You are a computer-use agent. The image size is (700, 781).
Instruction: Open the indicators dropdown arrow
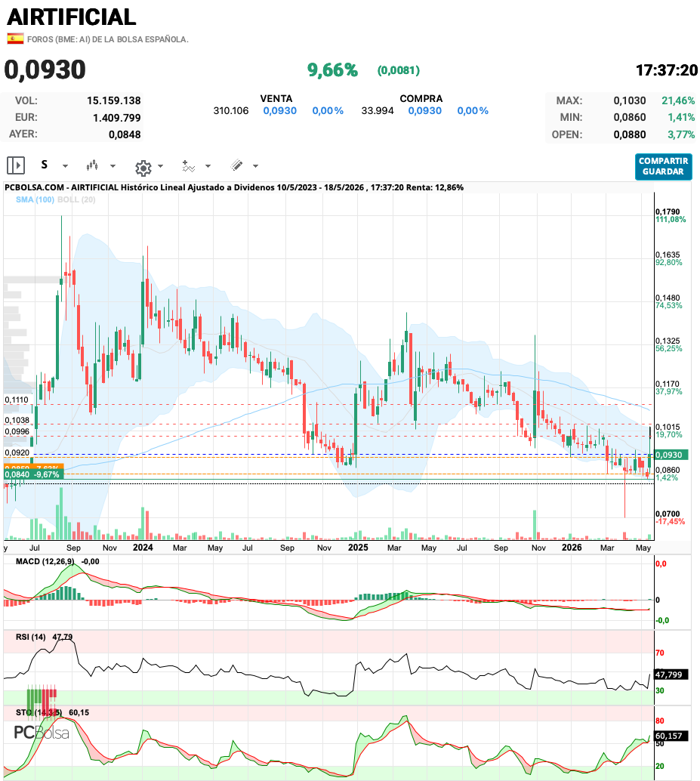tap(208, 166)
